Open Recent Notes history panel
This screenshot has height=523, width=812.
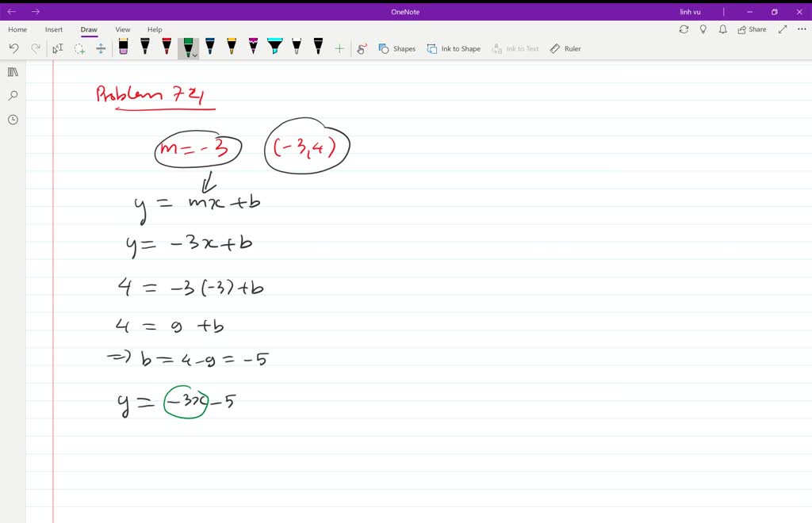pyautogui.click(x=12, y=120)
